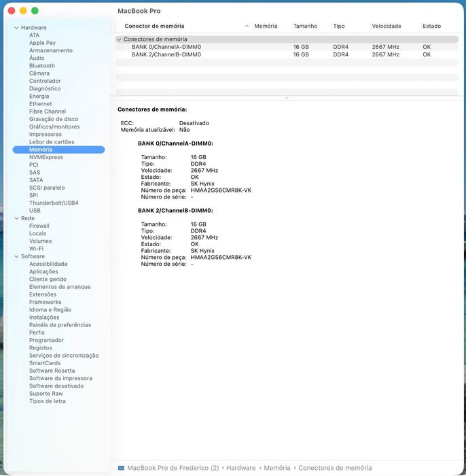Screen dimensions: 466x476
Task: Select Idioma e Região entry
Action: coord(50,309)
